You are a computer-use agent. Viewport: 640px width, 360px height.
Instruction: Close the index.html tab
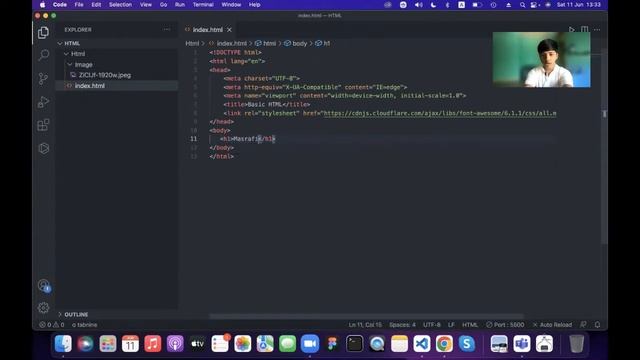229,30
